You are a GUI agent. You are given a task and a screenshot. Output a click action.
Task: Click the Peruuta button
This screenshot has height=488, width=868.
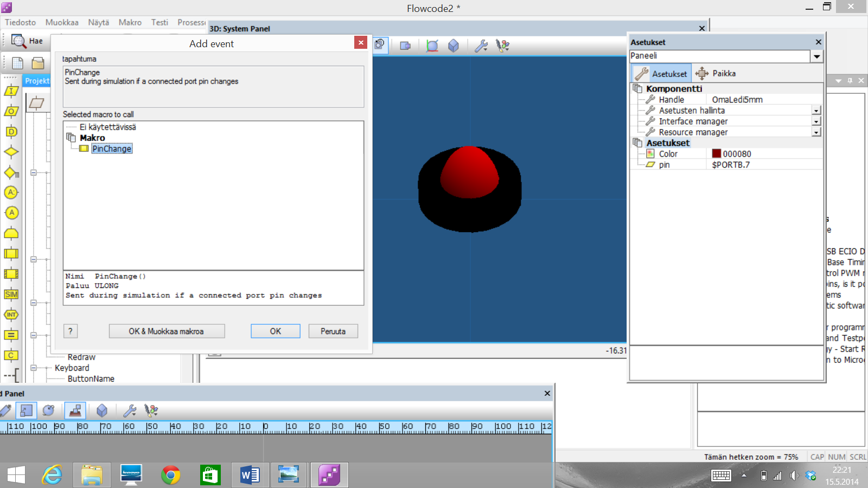[x=333, y=331]
